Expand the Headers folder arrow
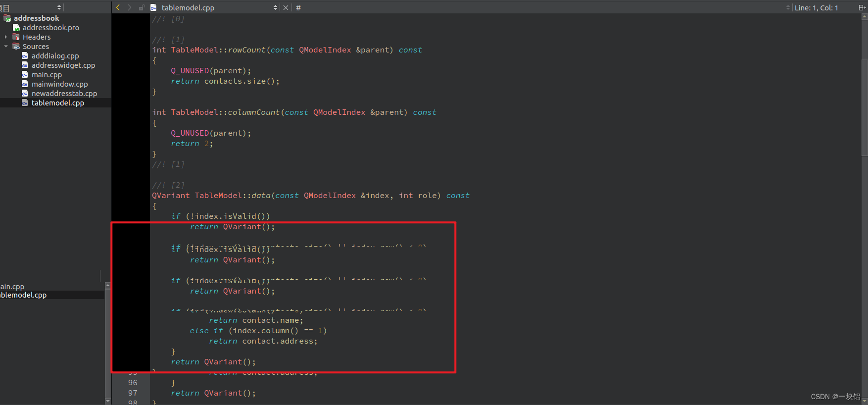The width and height of the screenshot is (868, 405). [6, 37]
